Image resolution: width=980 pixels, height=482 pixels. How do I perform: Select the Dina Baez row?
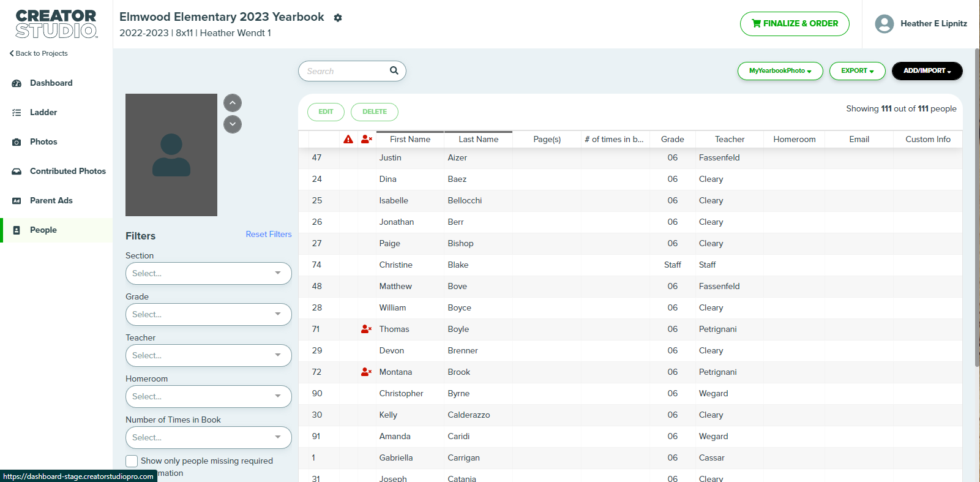630,179
